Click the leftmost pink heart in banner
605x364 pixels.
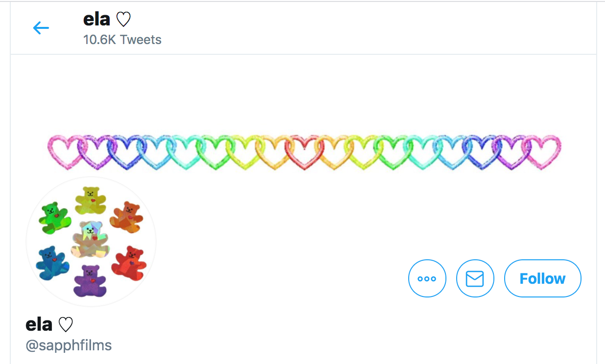pyautogui.click(x=64, y=152)
